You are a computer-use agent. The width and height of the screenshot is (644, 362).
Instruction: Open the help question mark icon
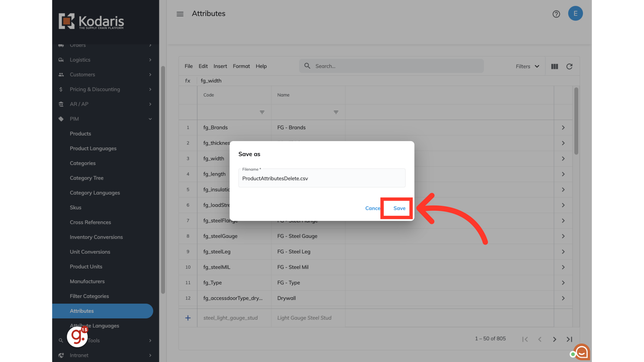556,14
